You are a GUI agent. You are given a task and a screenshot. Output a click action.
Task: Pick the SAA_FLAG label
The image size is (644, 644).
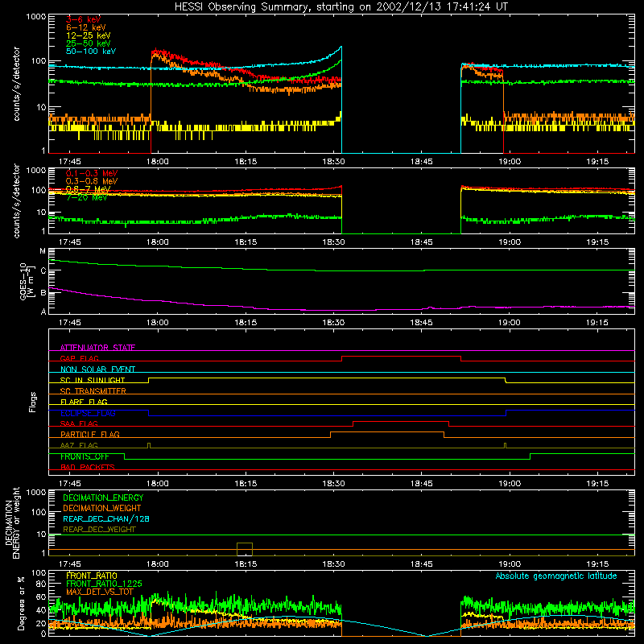[x=79, y=423]
